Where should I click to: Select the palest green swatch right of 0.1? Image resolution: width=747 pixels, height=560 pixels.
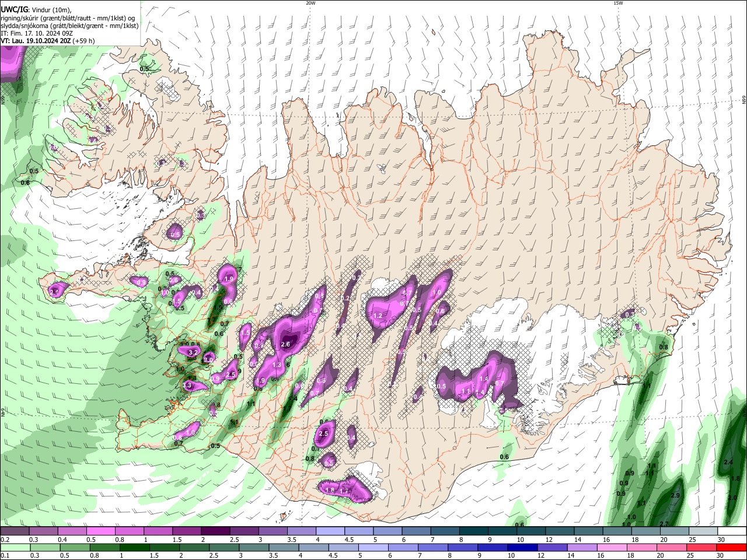[15, 547]
